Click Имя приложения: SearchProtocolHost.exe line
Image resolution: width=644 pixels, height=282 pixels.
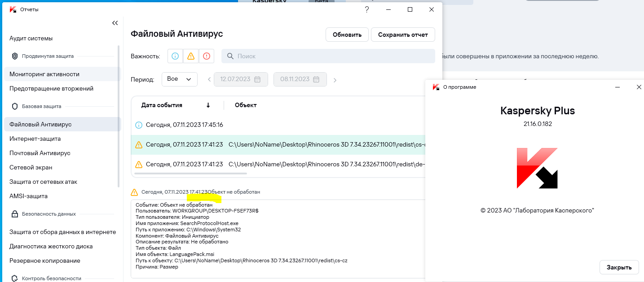click(x=187, y=223)
